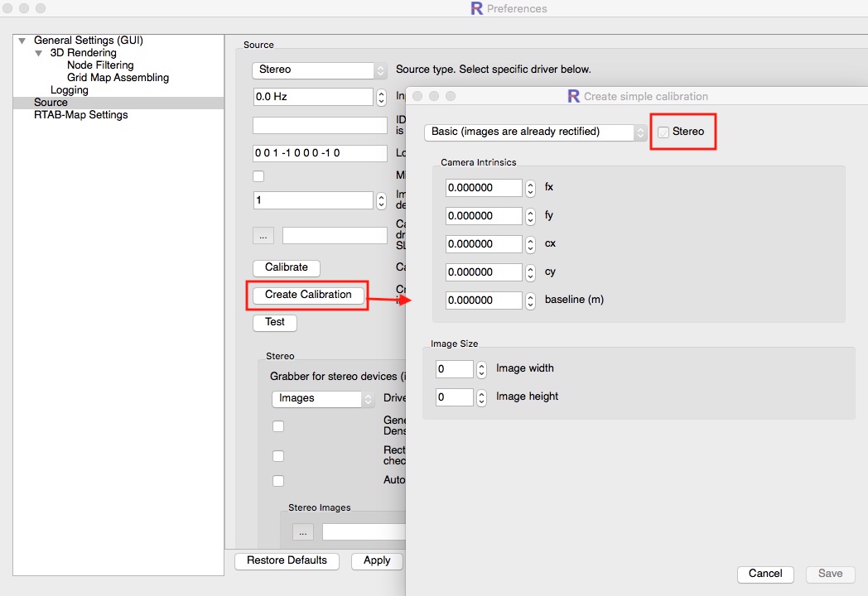The image size is (868, 596).
Task: Collapse the General Settings (GUI) tree node
Action: 22,41
